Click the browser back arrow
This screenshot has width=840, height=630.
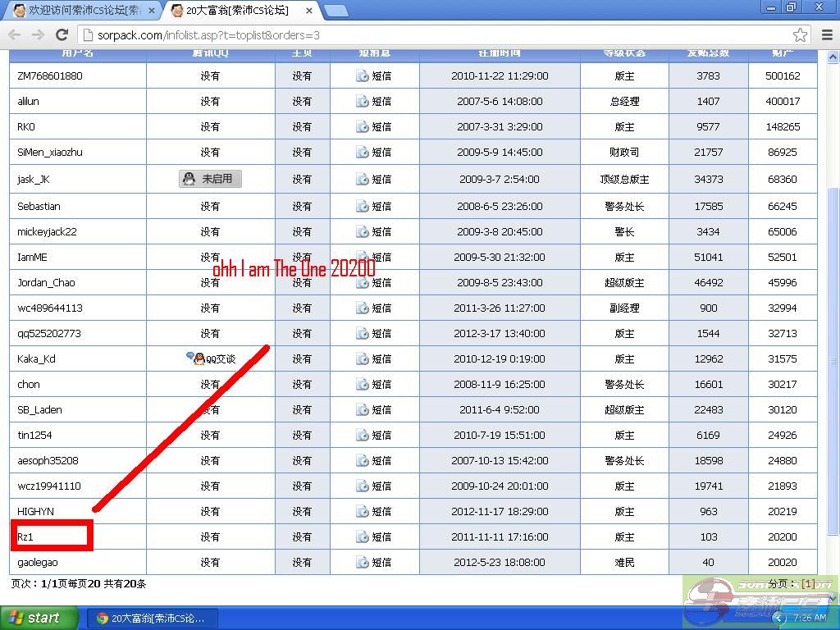15,34
